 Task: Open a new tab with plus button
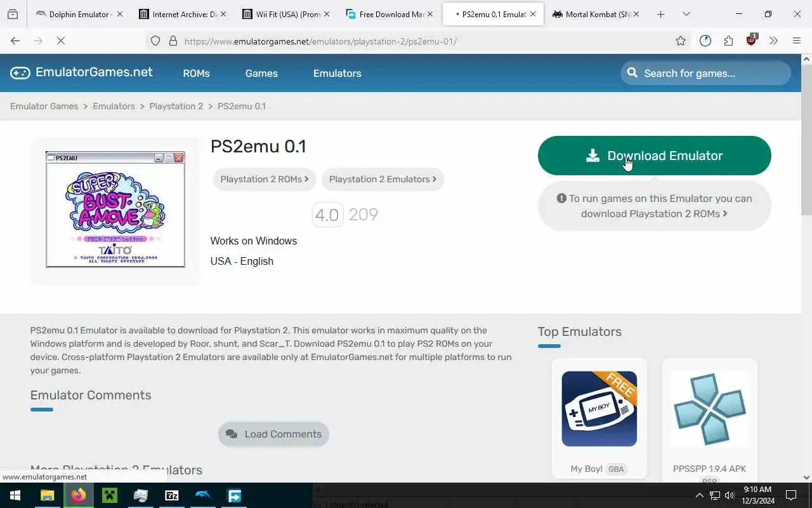click(660, 14)
